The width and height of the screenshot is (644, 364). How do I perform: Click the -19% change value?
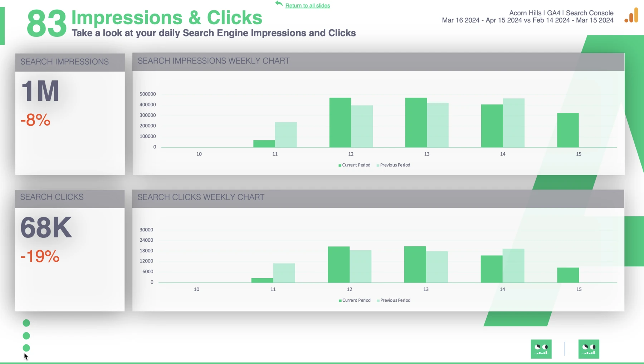40,256
